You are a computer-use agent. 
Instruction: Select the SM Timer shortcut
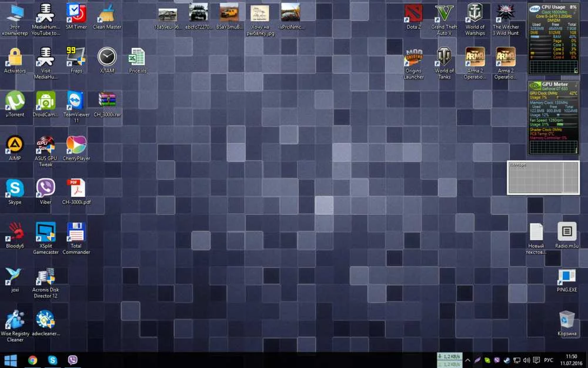click(76, 16)
